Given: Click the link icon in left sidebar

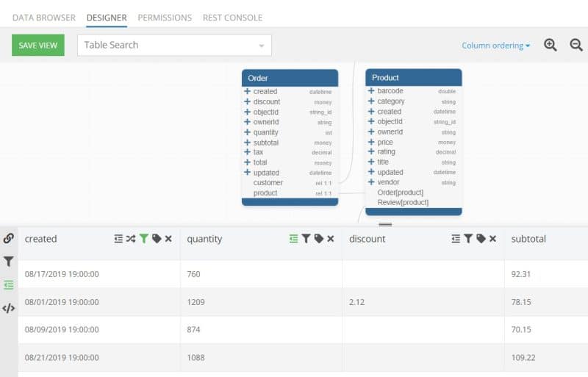Looking at the screenshot, I should coord(9,238).
